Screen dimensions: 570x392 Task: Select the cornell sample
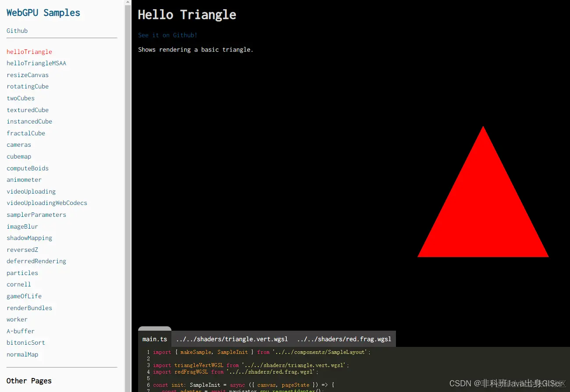tap(19, 284)
